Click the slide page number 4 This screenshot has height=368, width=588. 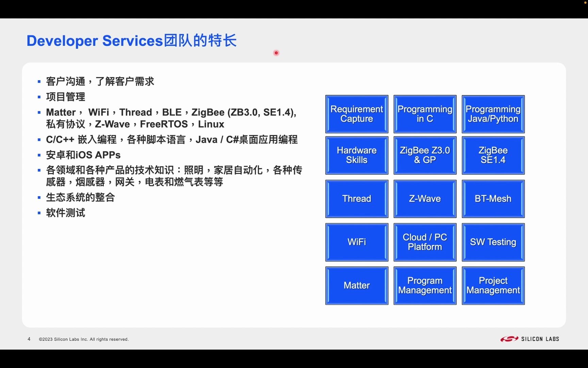(x=29, y=339)
